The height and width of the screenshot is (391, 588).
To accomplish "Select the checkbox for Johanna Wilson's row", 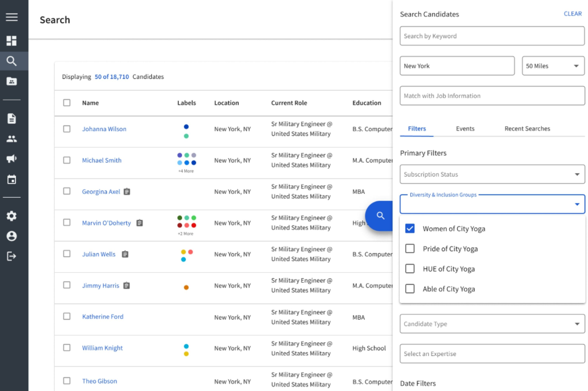I will [67, 129].
